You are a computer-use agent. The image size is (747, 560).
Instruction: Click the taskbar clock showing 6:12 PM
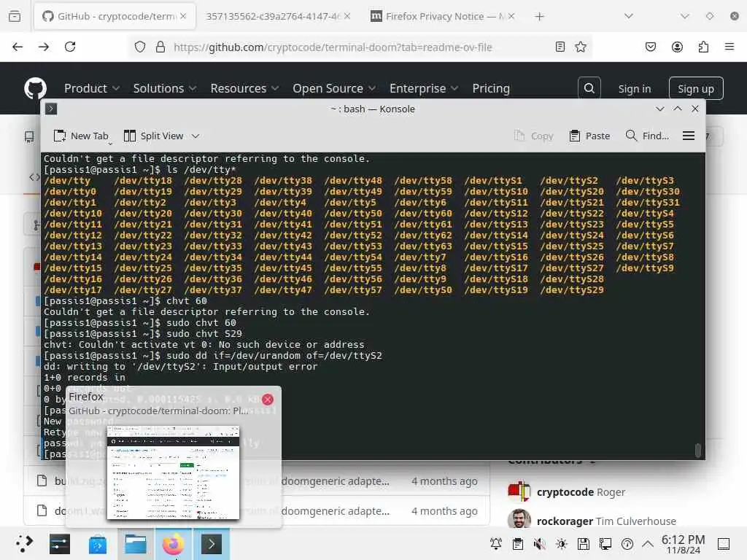683,544
